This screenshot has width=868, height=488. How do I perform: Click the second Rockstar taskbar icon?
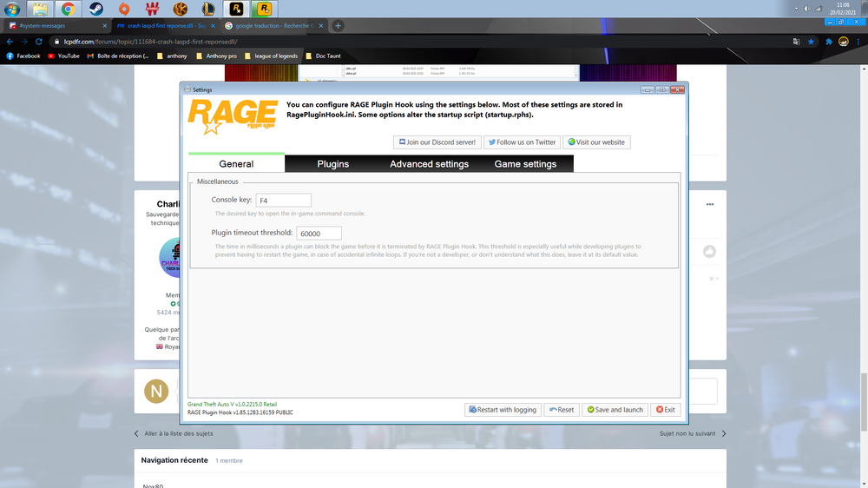point(264,9)
